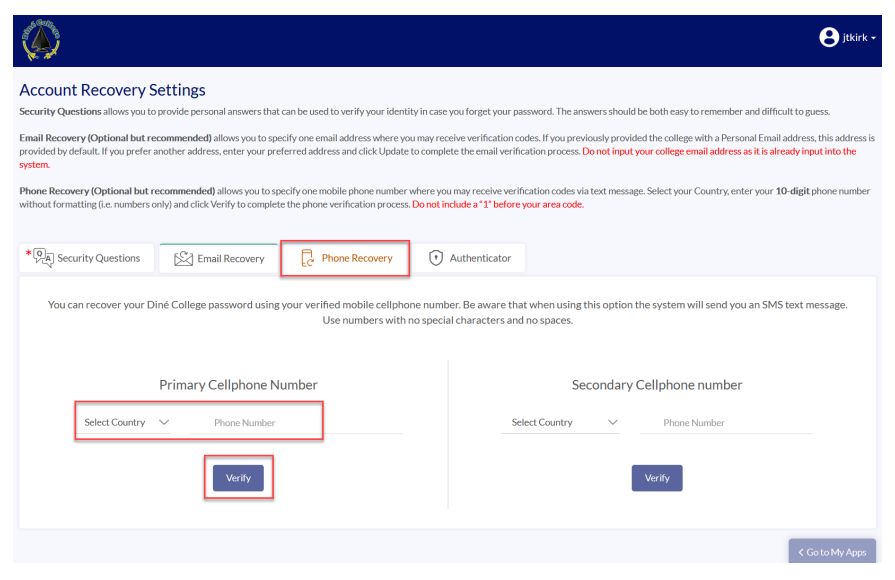Viewport: 895px width, 580px height.
Task: Click the Diné College logo
Action: click(41, 40)
